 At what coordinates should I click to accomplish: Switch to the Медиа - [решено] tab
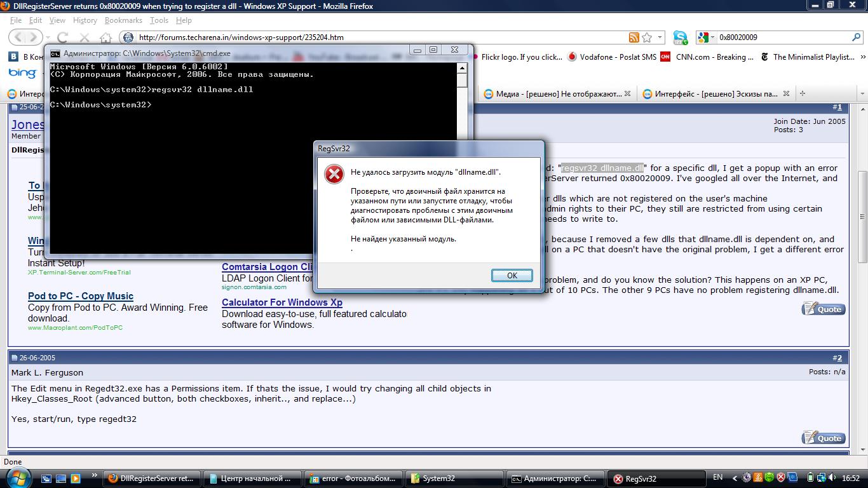553,93
